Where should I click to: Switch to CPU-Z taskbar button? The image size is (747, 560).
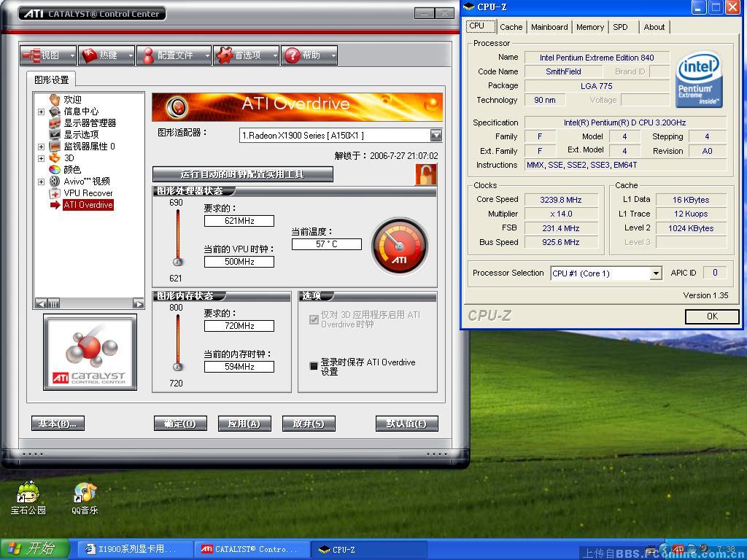point(368,549)
